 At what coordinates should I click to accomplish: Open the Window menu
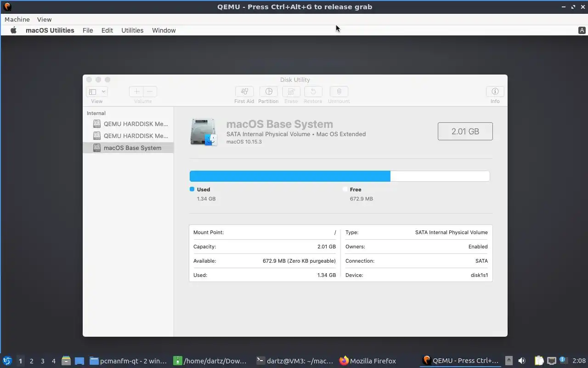164,30
